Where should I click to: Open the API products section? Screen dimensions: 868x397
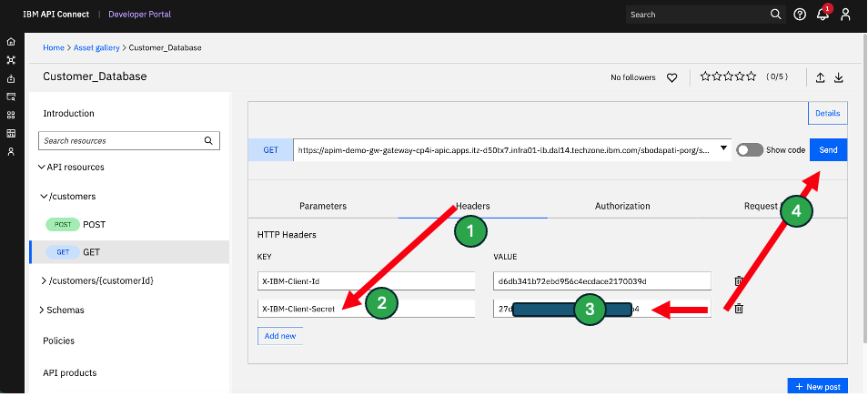[70, 372]
